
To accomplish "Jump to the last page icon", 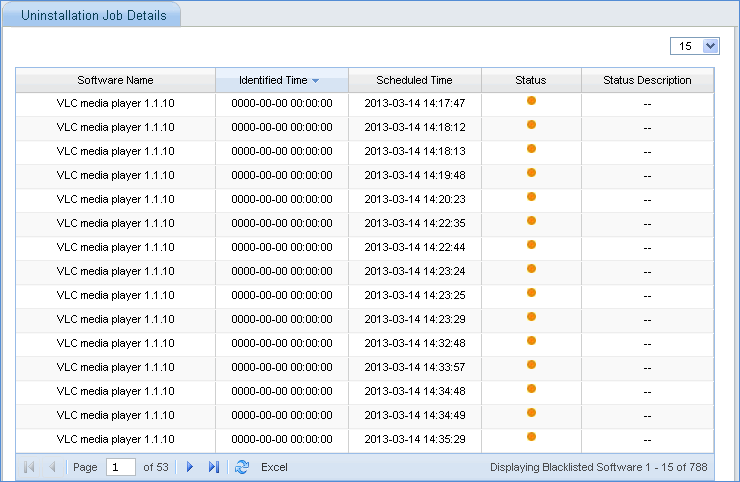I will click(214, 467).
